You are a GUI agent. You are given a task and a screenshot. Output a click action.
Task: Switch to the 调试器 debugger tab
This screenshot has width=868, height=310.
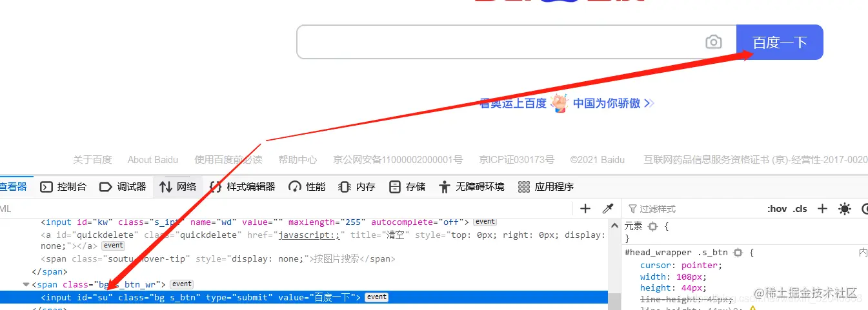123,187
